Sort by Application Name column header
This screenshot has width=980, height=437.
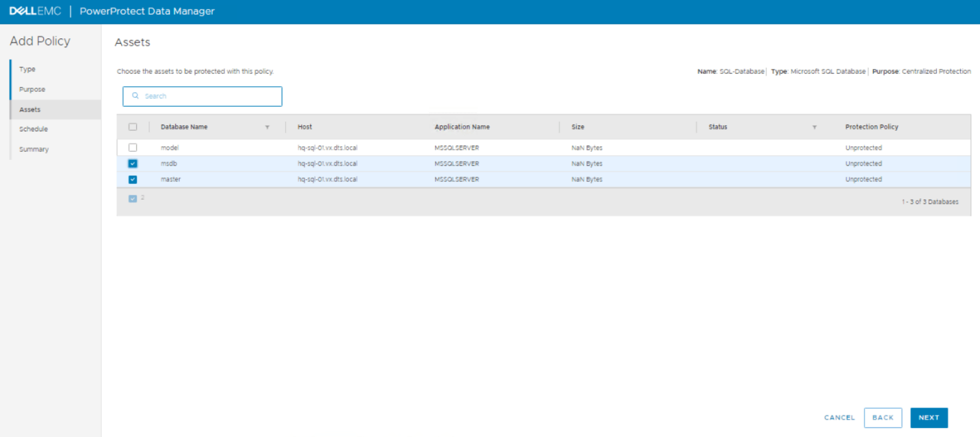(x=462, y=127)
